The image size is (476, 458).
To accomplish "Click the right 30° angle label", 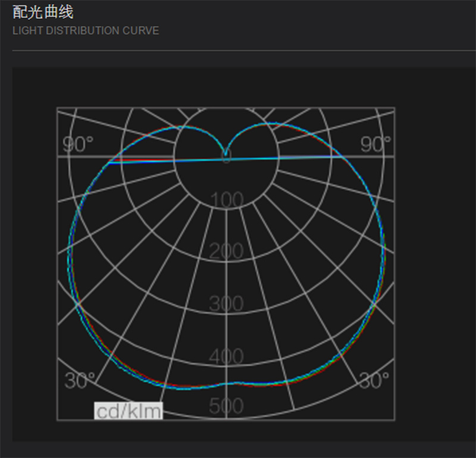I will click(374, 380).
